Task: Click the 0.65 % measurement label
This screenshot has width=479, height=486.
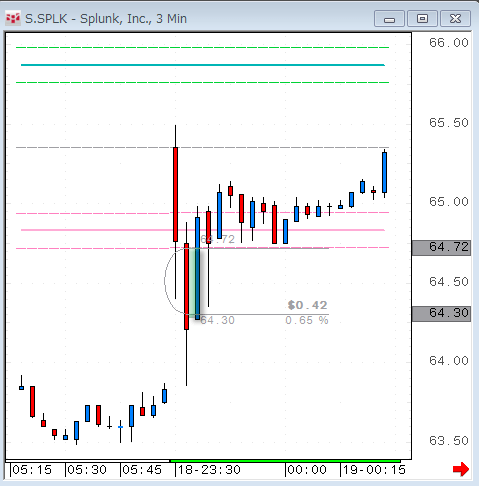Action: pos(307,320)
